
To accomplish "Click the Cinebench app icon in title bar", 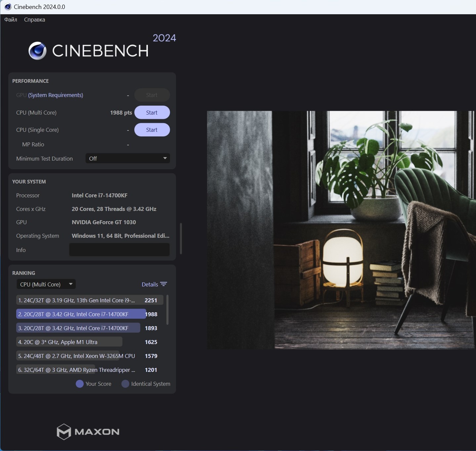I will click(x=8, y=7).
